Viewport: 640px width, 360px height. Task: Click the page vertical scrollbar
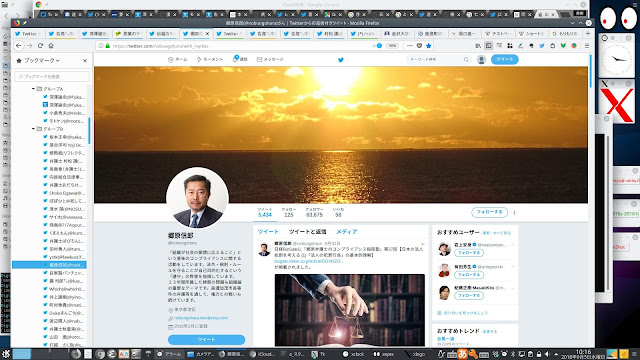591,71
